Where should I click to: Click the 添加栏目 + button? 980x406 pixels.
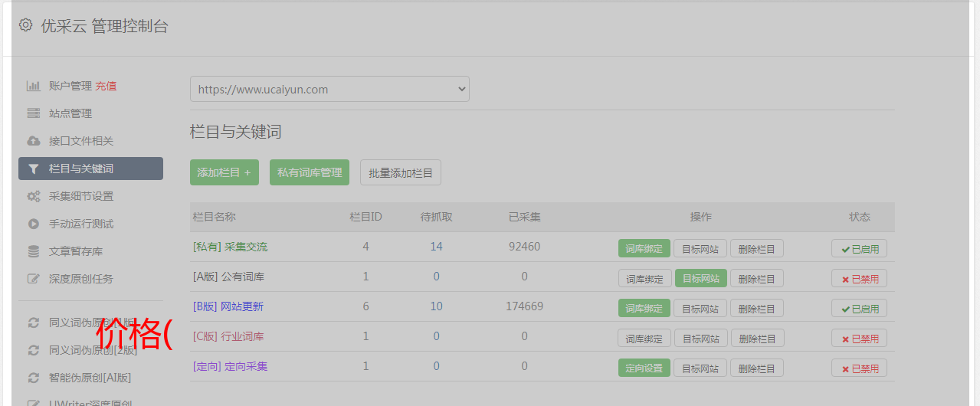tap(225, 172)
